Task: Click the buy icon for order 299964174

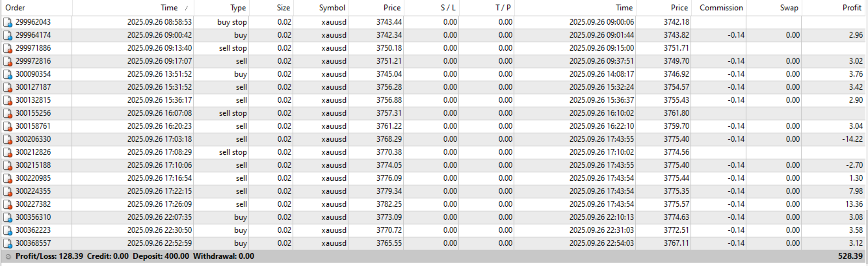Action: (x=8, y=35)
